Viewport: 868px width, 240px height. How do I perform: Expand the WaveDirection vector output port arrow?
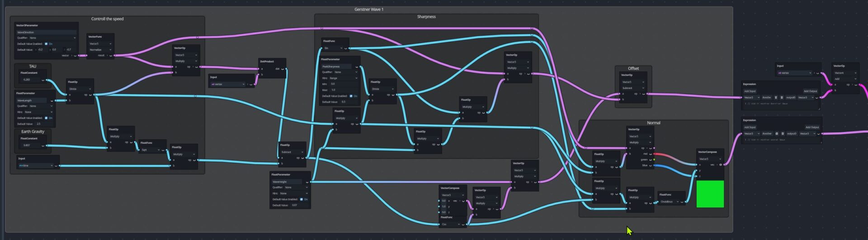(x=71, y=55)
